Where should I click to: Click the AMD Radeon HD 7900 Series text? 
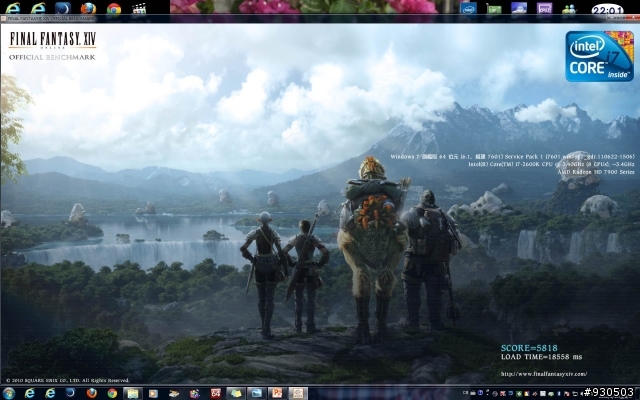(596, 172)
